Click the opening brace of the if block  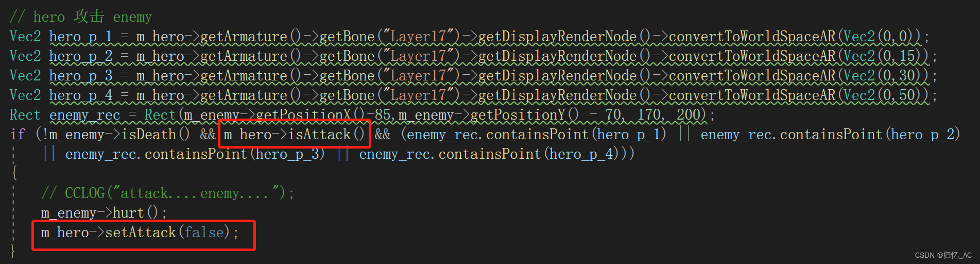click(x=14, y=173)
